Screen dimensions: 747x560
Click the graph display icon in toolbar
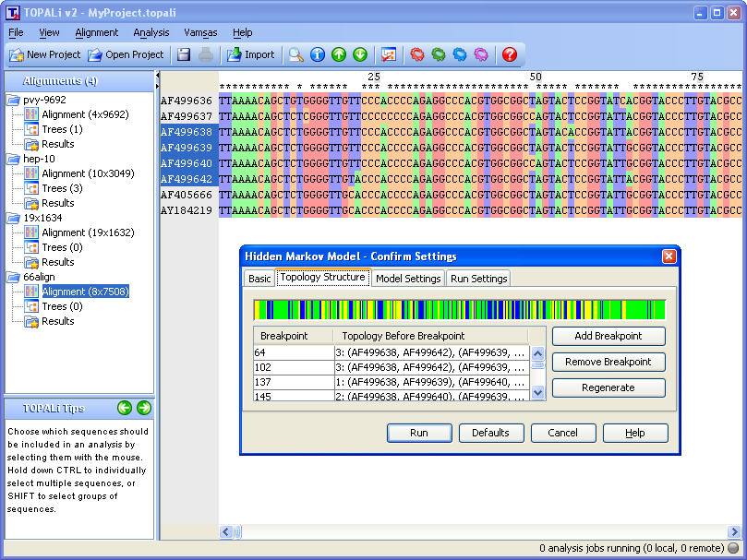coord(389,54)
